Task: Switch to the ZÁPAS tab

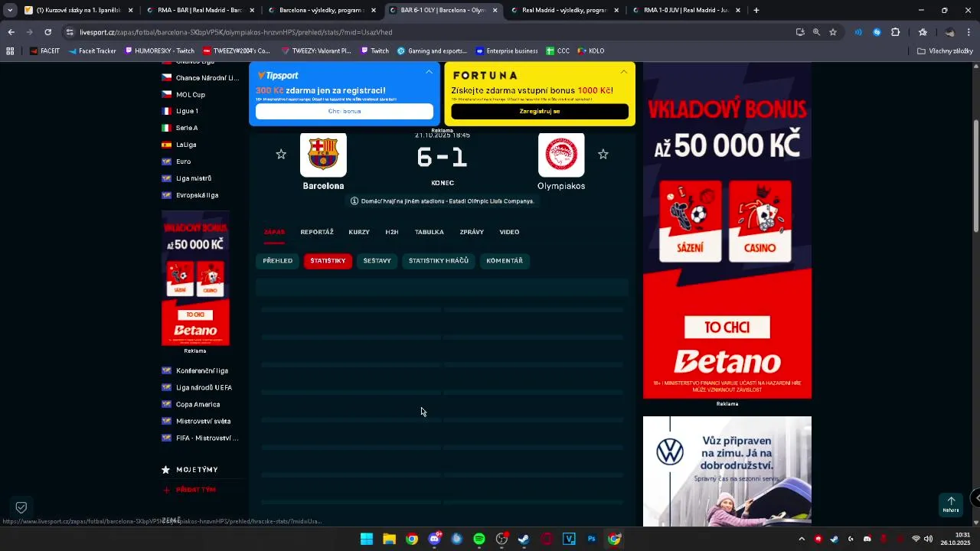Action: [x=274, y=232]
